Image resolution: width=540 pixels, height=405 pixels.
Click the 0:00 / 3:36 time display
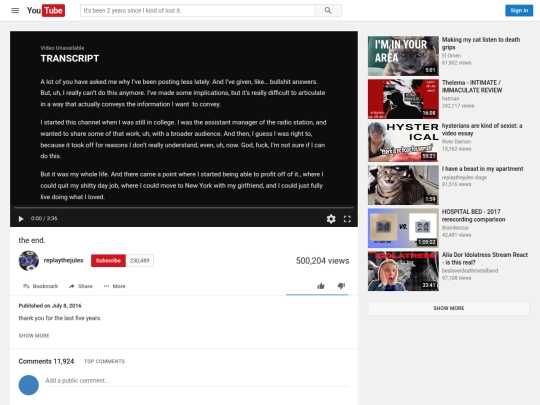[x=44, y=218]
